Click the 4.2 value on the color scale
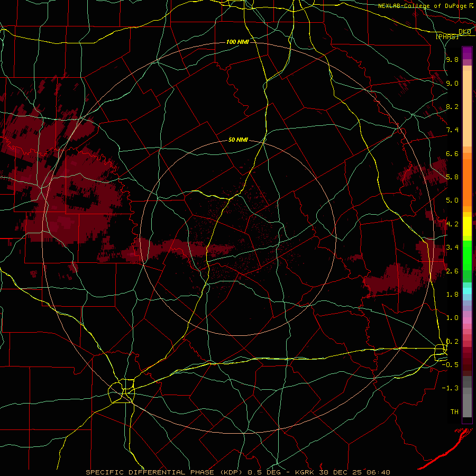The height and width of the screenshot is (476, 476). click(x=452, y=224)
